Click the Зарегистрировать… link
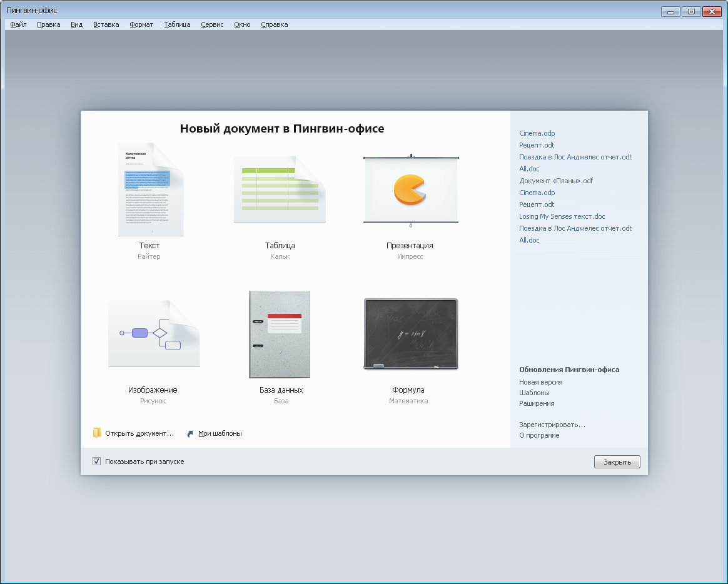The width and height of the screenshot is (728, 584). pos(552,425)
